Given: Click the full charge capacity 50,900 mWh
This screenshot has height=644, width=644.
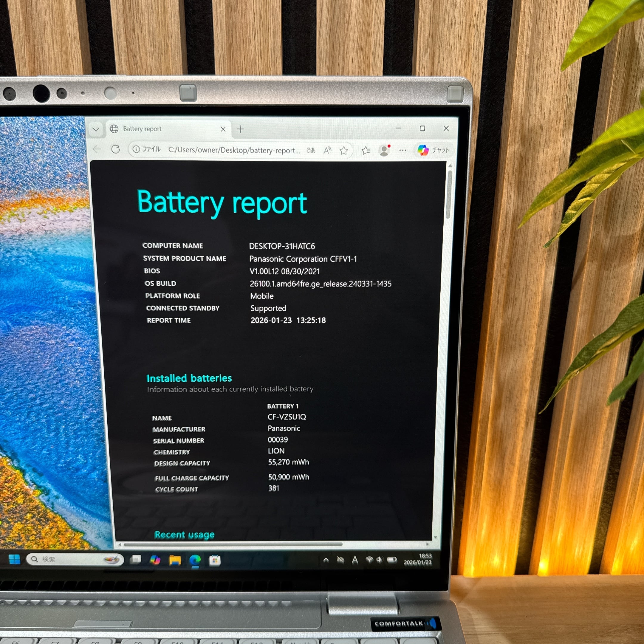Looking at the screenshot, I should pyautogui.click(x=289, y=477).
